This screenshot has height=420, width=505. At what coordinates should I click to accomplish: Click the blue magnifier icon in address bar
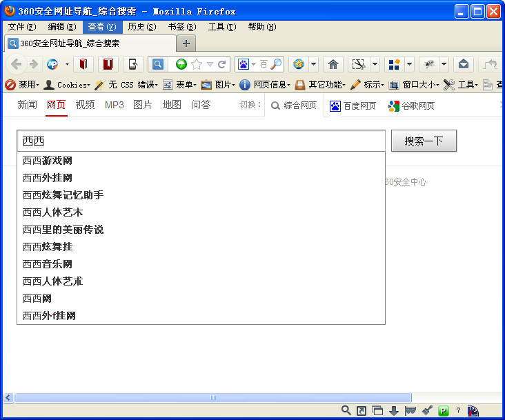pyautogui.click(x=158, y=64)
